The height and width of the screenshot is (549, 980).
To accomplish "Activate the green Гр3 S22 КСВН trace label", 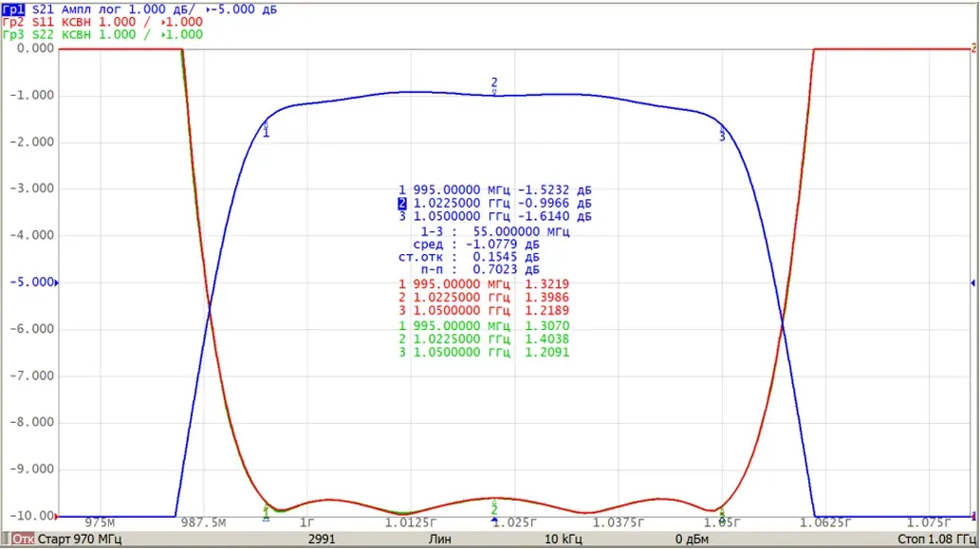I will pyautogui.click(x=102, y=34).
